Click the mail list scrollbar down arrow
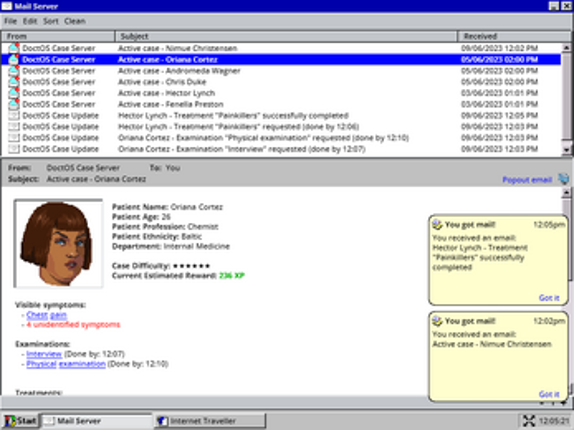 566,149
